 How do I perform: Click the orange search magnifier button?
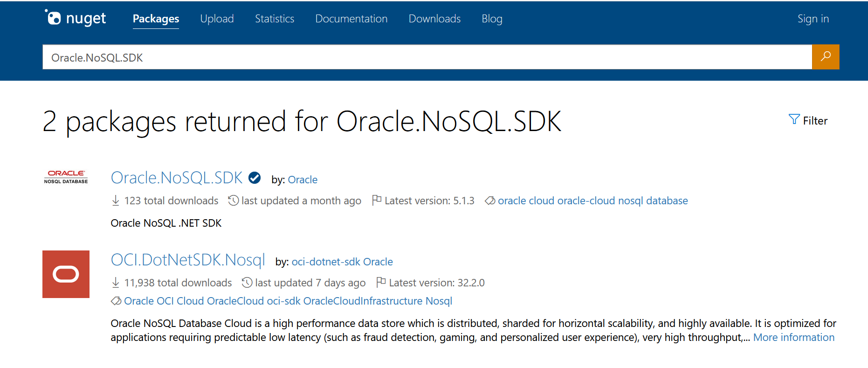tap(825, 57)
